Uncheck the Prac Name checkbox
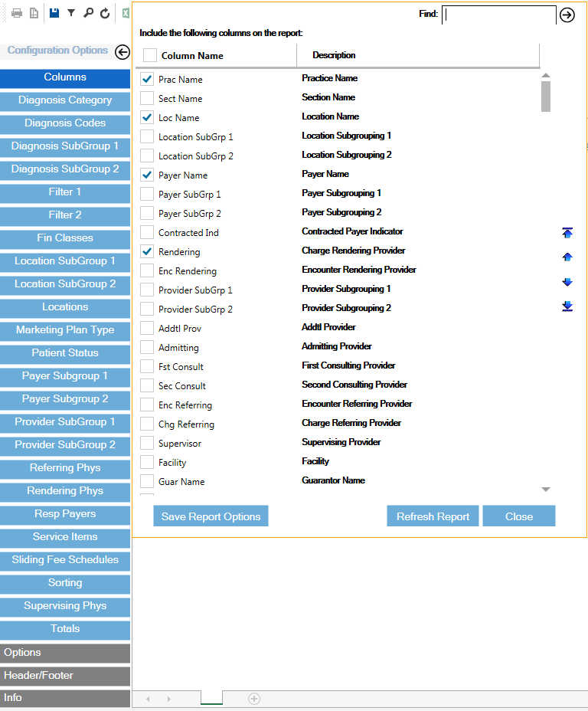Screen dimensions: 588x711 pyautogui.click(x=147, y=79)
